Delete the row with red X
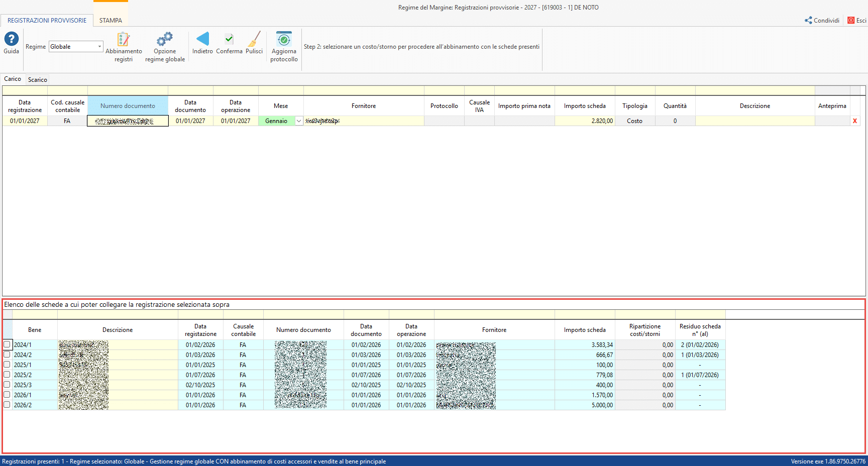 point(855,121)
